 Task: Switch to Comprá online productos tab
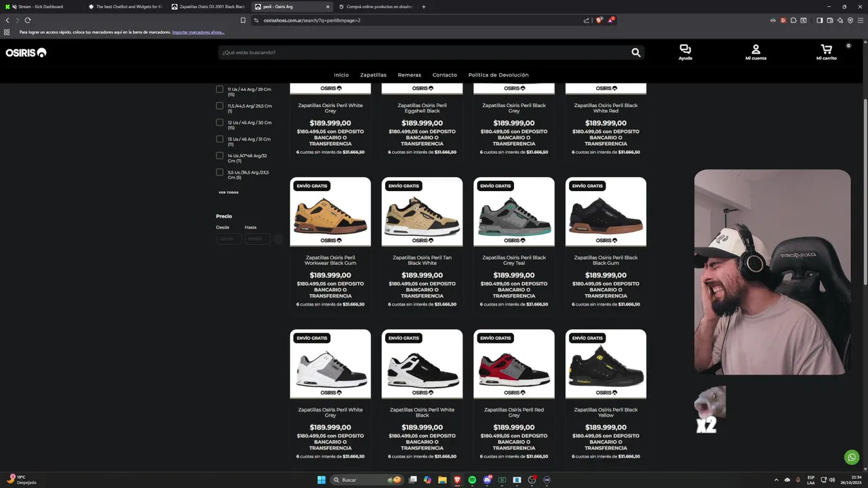coord(376,7)
